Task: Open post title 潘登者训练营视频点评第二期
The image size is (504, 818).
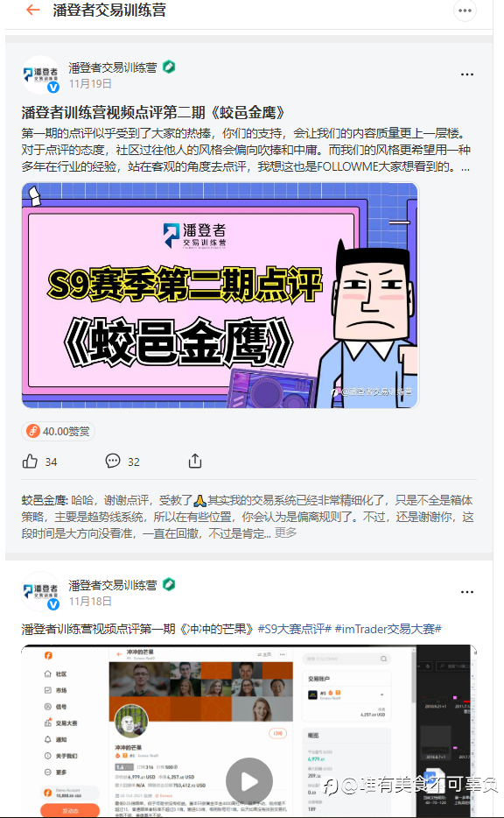Action: [154, 113]
